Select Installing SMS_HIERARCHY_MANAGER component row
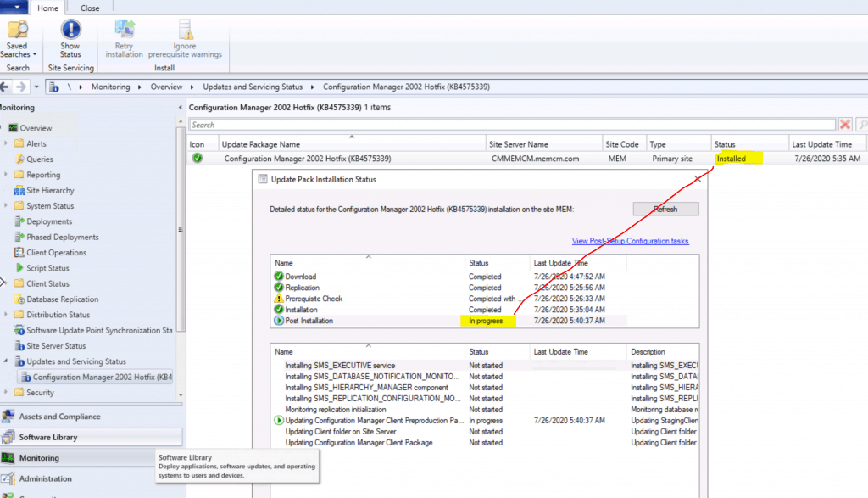This screenshot has width=868, height=498. tap(485, 387)
